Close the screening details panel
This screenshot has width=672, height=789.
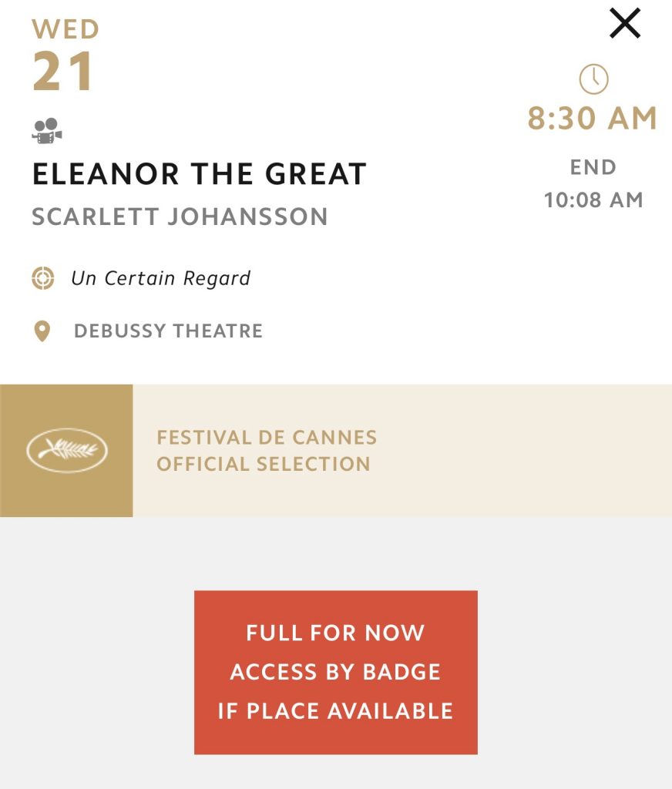[x=624, y=23]
